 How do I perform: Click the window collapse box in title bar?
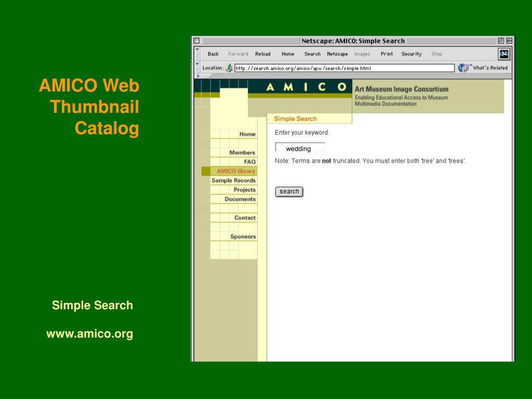pyautogui.click(x=509, y=41)
